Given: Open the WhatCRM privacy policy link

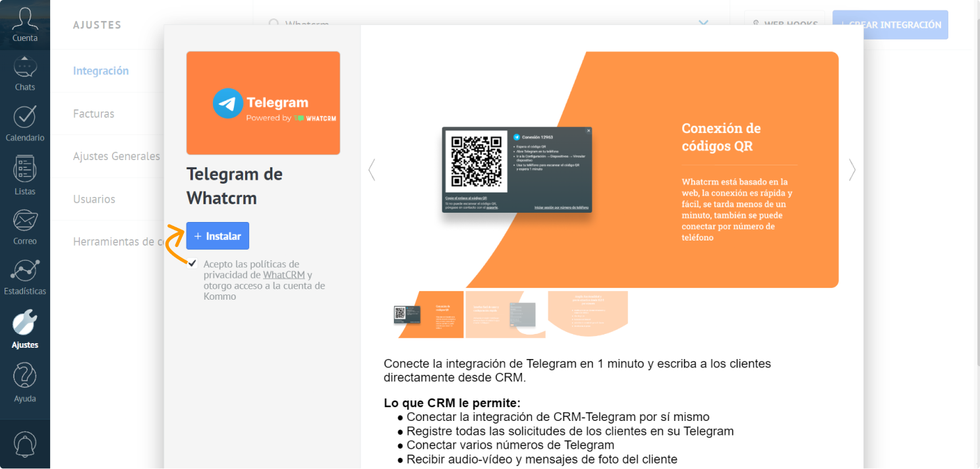Looking at the screenshot, I should [283, 275].
